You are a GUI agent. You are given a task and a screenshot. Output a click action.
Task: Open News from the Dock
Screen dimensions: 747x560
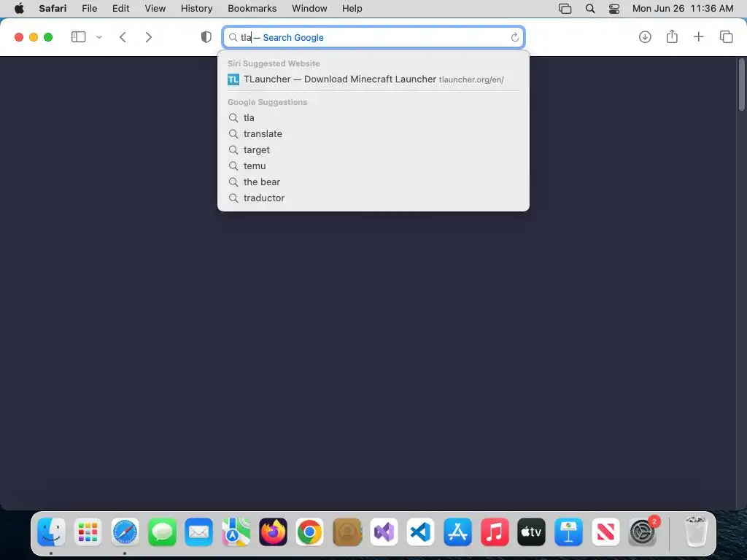[x=605, y=532]
